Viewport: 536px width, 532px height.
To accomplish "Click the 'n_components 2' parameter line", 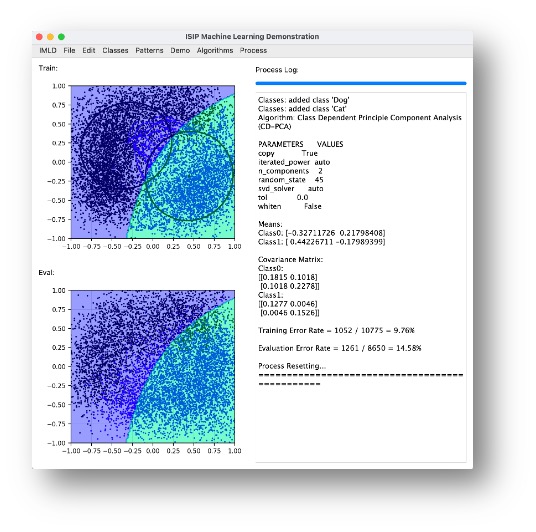I will 290,171.
